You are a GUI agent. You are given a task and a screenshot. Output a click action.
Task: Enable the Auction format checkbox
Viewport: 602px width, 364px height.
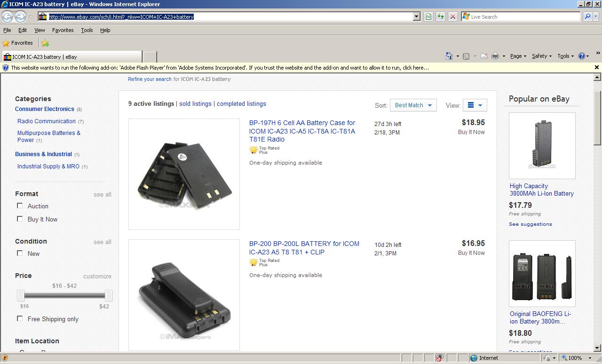coord(20,206)
